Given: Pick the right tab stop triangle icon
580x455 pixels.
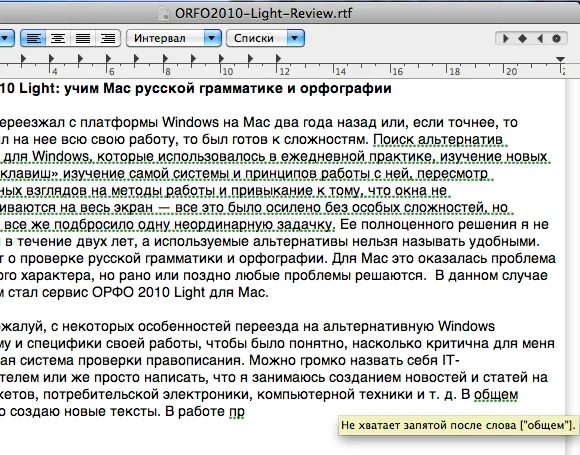Looking at the screenshot, I should (540, 38).
